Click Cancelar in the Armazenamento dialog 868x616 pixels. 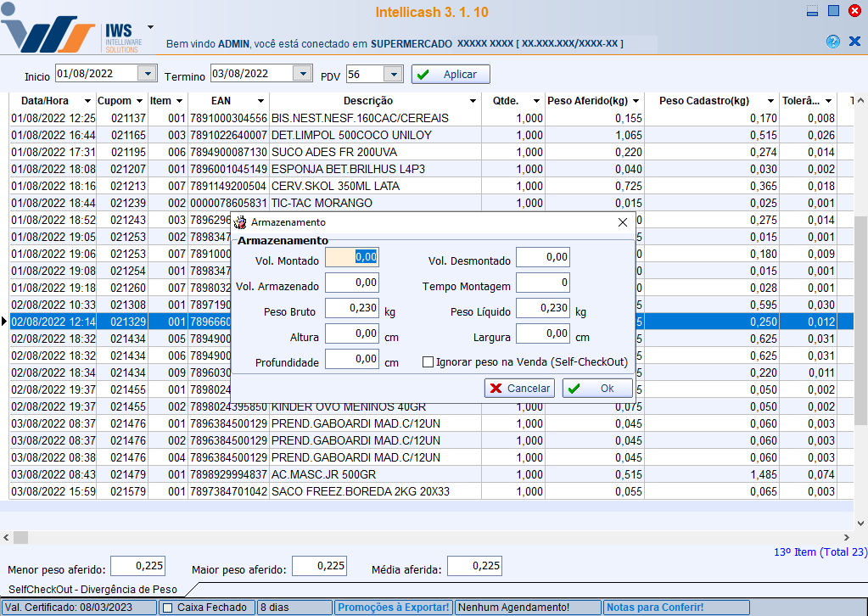pyautogui.click(x=519, y=388)
